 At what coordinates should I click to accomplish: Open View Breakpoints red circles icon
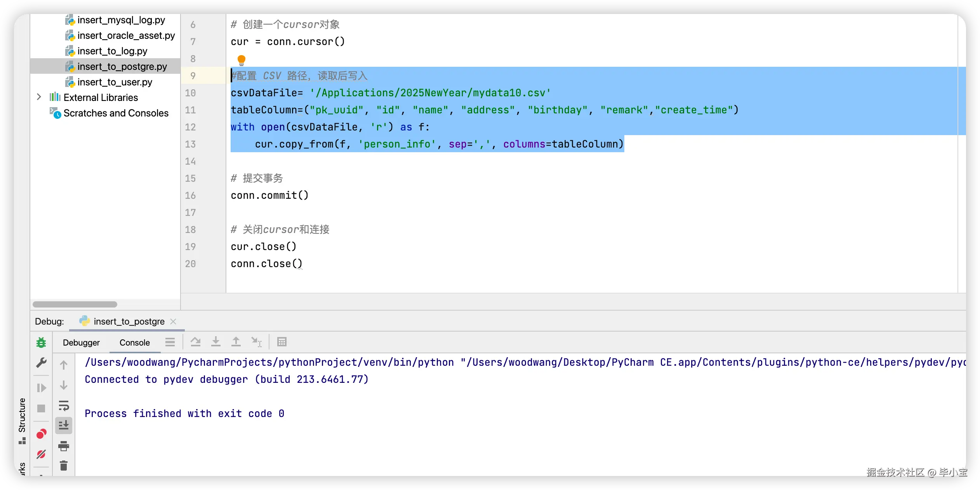(41, 434)
